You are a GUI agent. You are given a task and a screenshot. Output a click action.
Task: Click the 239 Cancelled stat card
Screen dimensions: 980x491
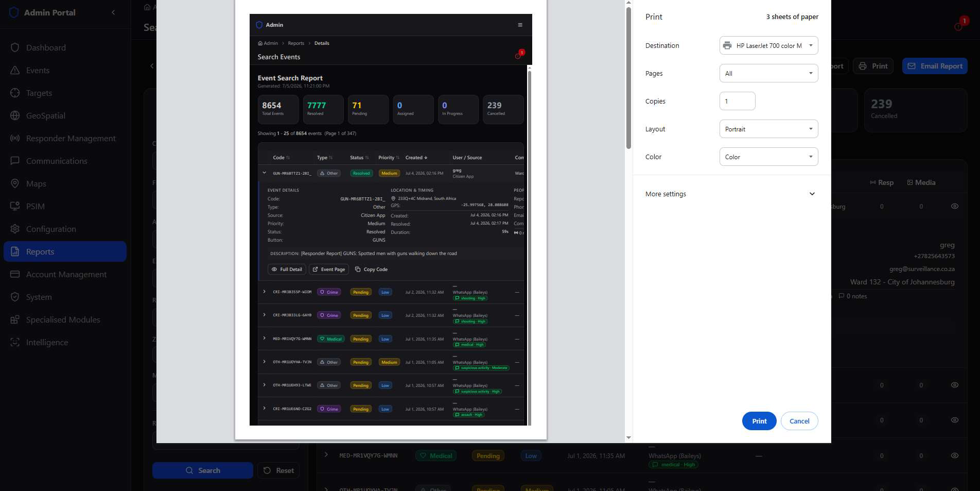click(915, 110)
